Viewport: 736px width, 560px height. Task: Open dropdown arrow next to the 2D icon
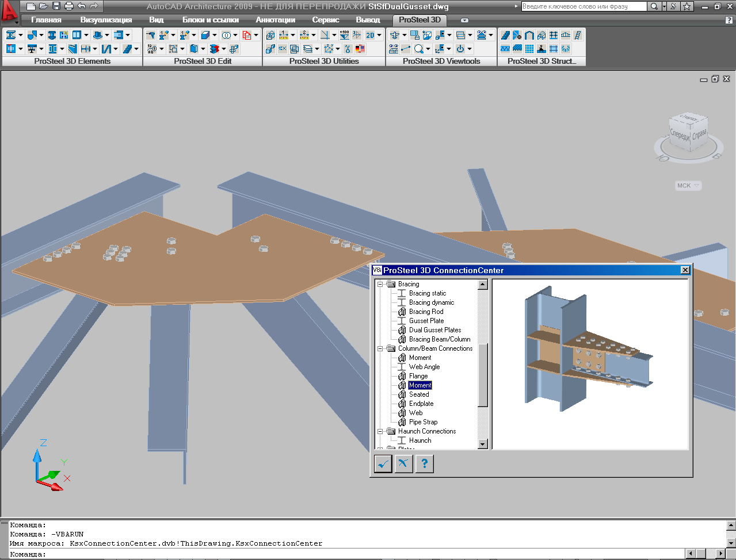379,35
